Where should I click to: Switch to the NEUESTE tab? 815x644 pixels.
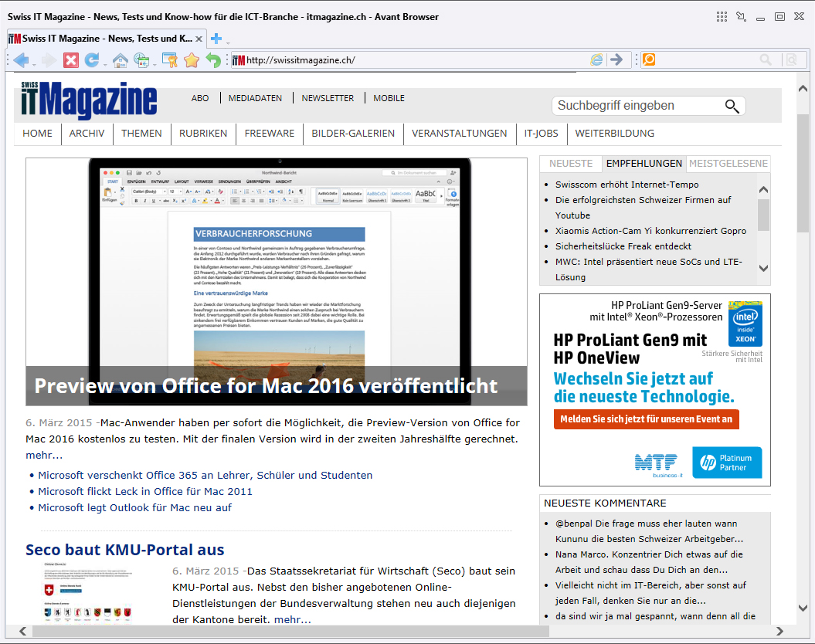point(571,164)
